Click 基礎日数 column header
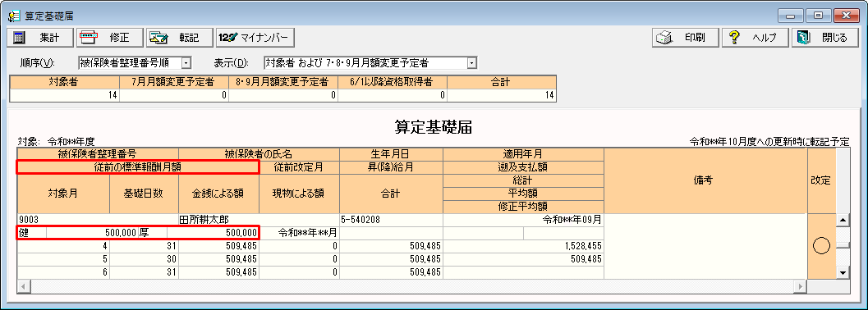Viewport: 868px width, 310px height. (x=144, y=194)
